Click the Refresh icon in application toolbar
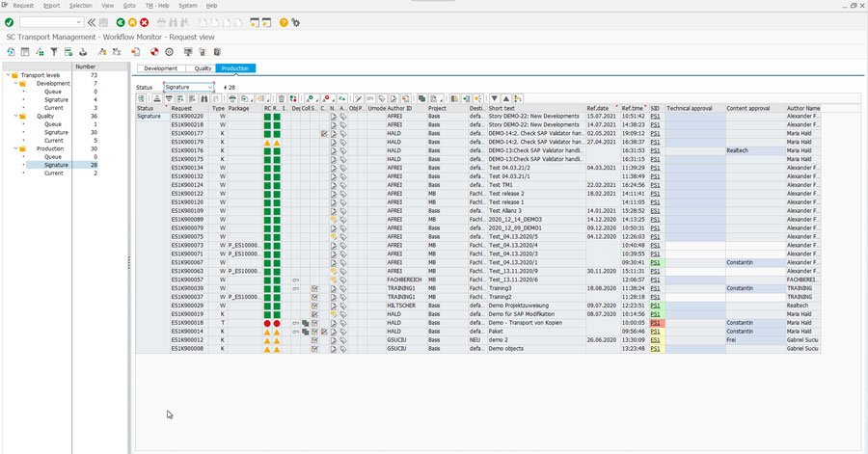 coord(11,52)
